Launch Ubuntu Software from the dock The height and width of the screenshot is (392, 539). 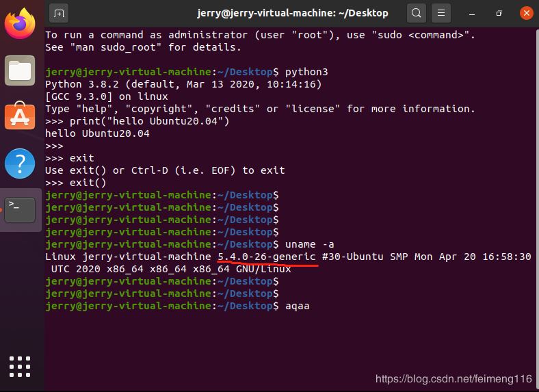(20, 116)
